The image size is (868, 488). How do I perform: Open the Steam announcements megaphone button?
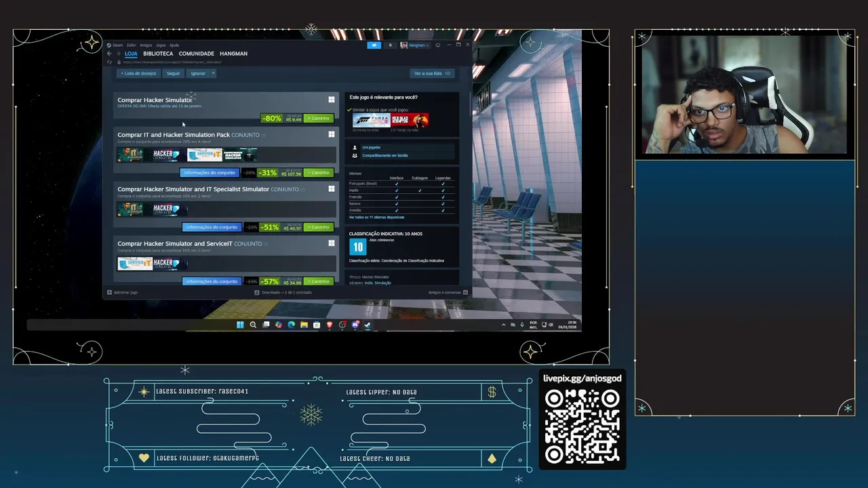pyautogui.click(x=374, y=45)
